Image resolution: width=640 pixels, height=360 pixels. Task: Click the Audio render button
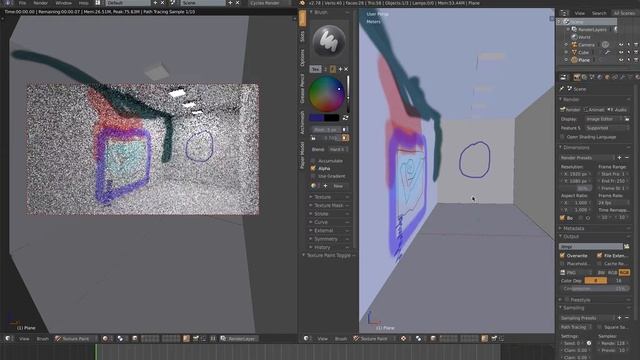[617, 109]
